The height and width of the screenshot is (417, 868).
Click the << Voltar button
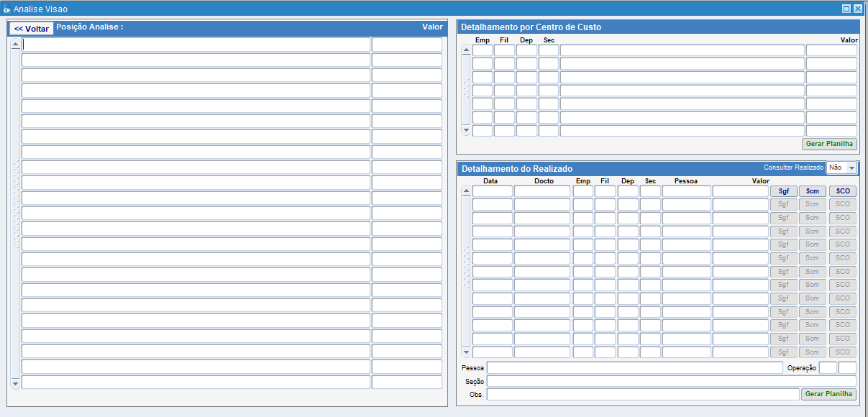tap(32, 29)
